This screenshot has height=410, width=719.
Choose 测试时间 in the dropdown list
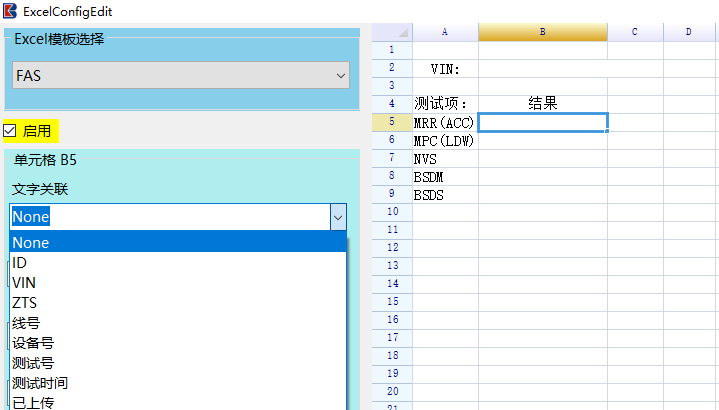[178, 383]
